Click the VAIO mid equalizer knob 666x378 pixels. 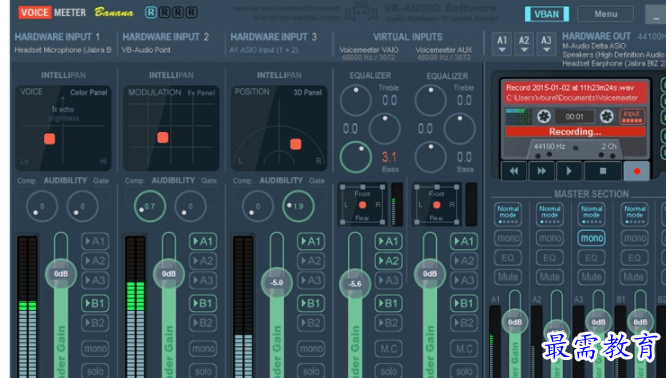coord(384,129)
